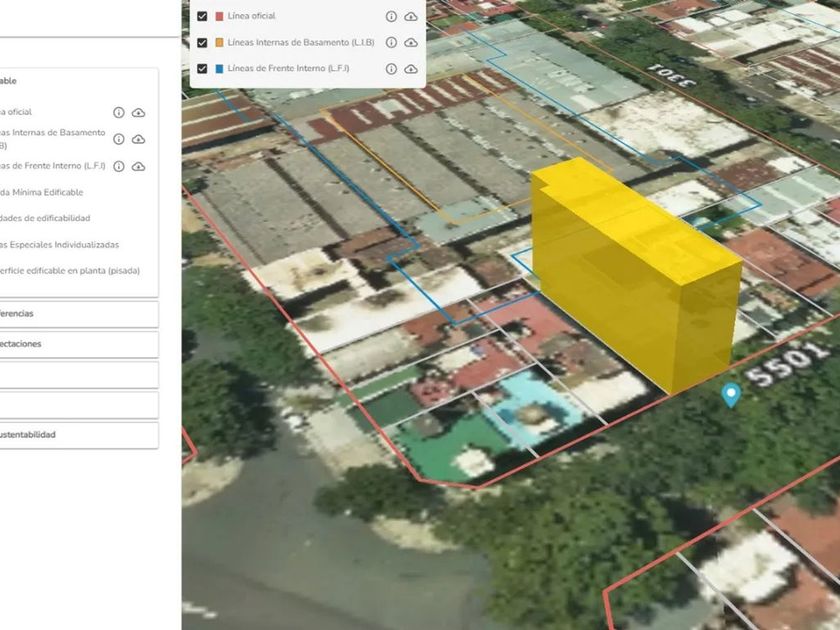Open info for Líneas Internas de Basamento legend row
The height and width of the screenshot is (630, 840).
392,42
